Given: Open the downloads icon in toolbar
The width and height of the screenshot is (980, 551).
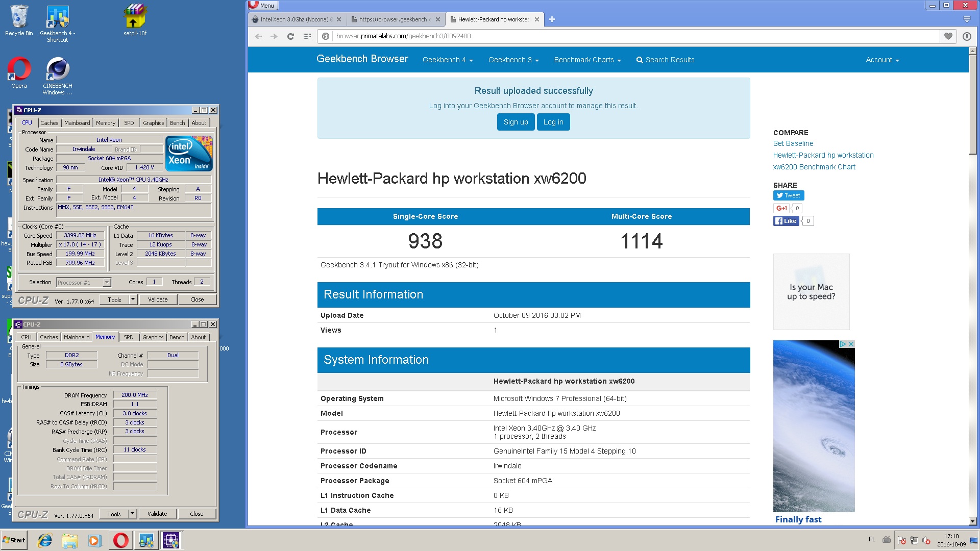Looking at the screenshot, I should pos(967,36).
